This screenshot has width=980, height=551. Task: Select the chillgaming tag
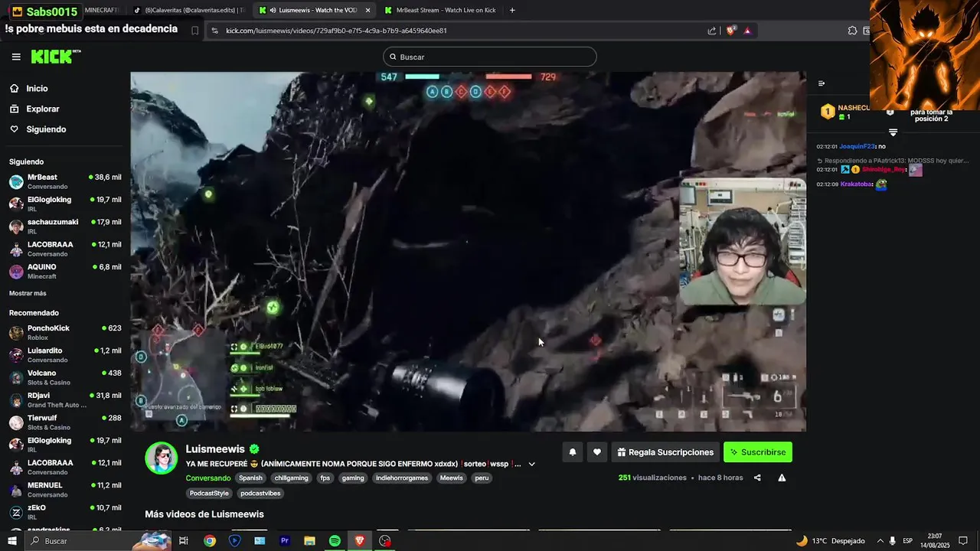292,478
